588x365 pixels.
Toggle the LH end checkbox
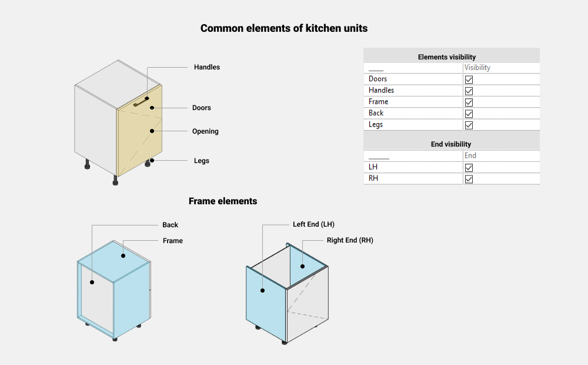point(469,168)
